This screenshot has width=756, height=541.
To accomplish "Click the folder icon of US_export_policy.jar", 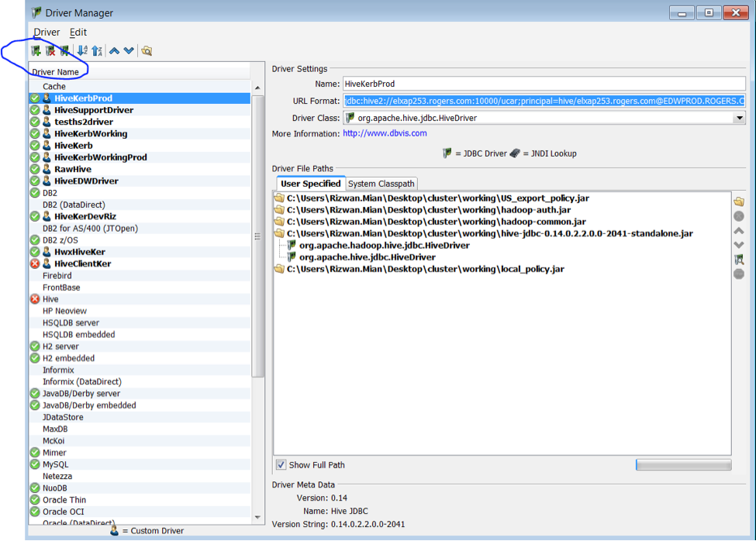I will tap(279, 198).
